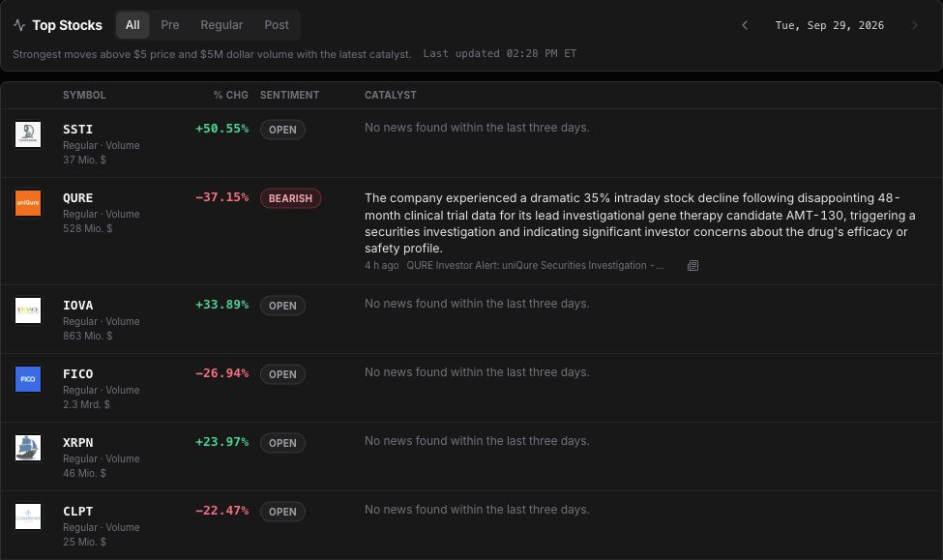Click the CATALYST column header
943x560 pixels.
(391, 95)
